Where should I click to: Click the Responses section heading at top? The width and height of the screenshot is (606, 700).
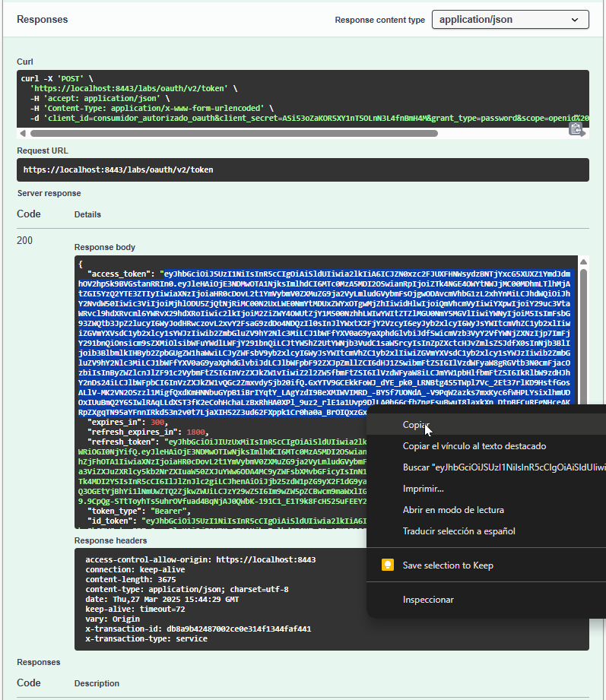[43, 20]
